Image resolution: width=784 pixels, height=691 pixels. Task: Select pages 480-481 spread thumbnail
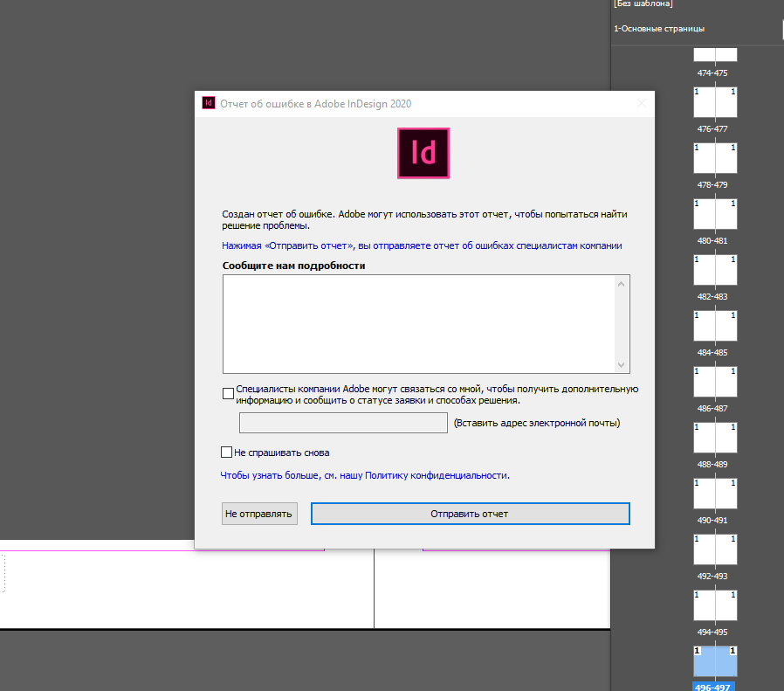[x=715, y=214]
